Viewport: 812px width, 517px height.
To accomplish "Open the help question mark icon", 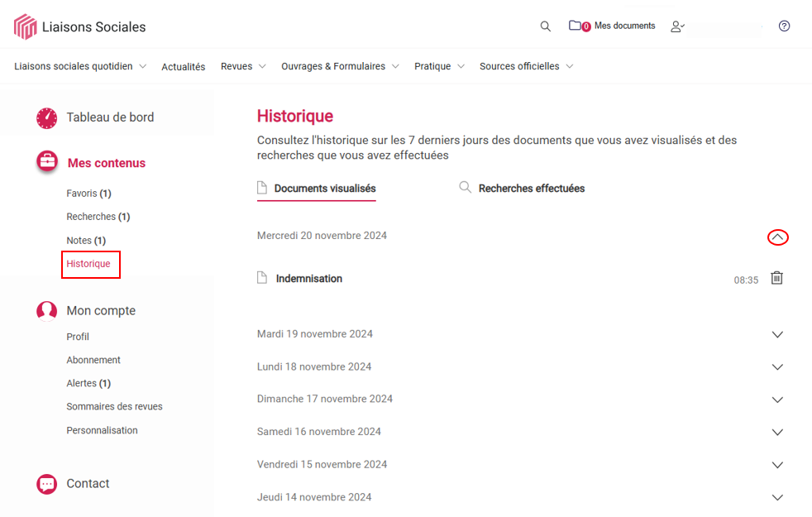I will 784,26.
